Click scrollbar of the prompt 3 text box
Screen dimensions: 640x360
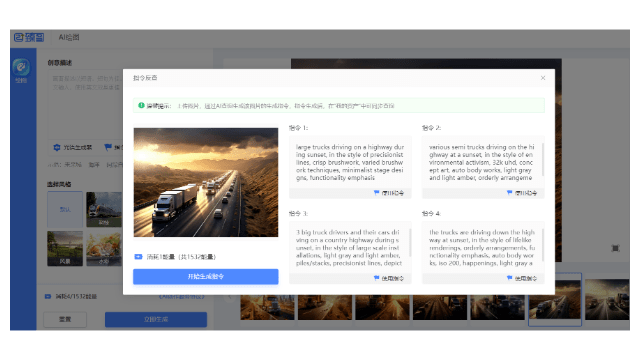(409, 243)
